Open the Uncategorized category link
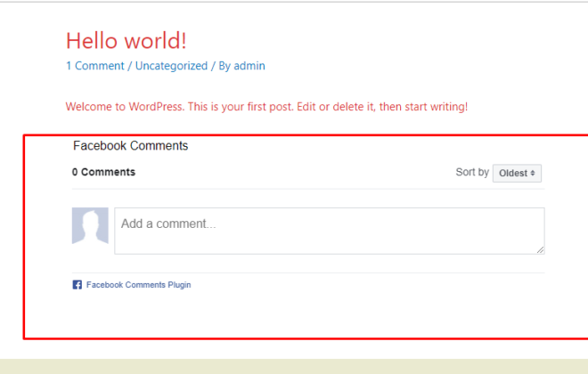Viewport: 588px width, 374px height. 171,66
